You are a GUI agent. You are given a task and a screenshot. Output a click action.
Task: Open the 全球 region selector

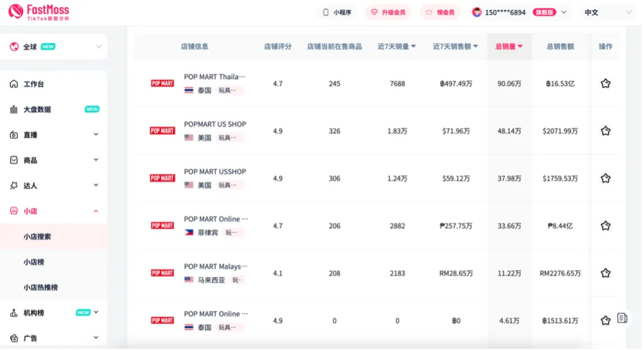[54, 47]
